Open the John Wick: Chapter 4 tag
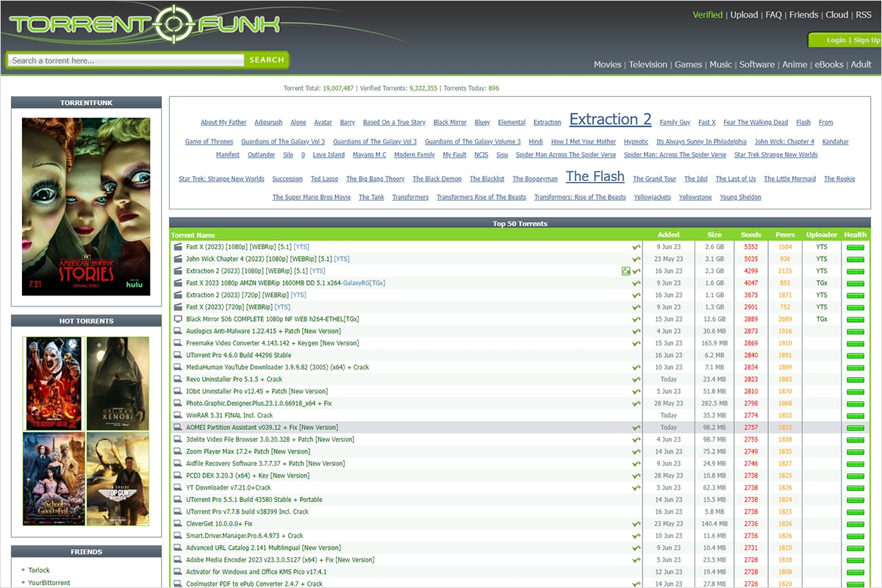The width and height of the screenshot is (882, 588). point(784,142)
